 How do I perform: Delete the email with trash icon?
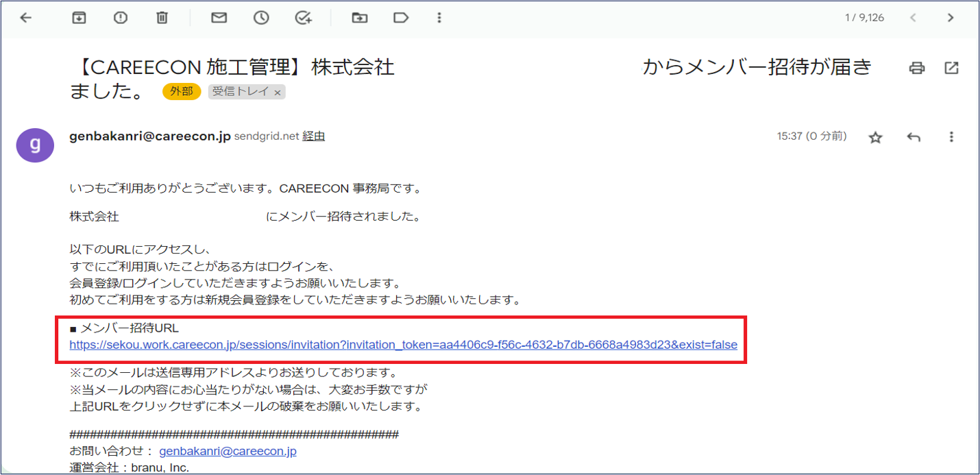[162, 18]
